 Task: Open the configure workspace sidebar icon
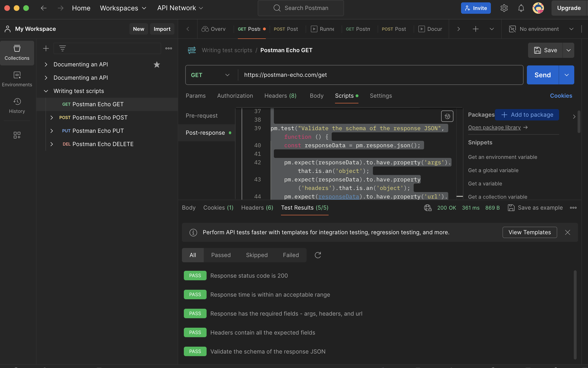tap(17, 135)
